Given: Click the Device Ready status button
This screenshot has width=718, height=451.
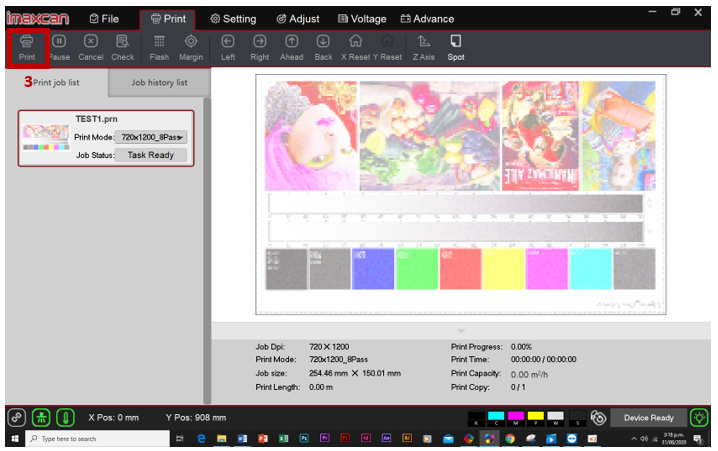Looking at the screenshot, I should click(x=648, y=418).
